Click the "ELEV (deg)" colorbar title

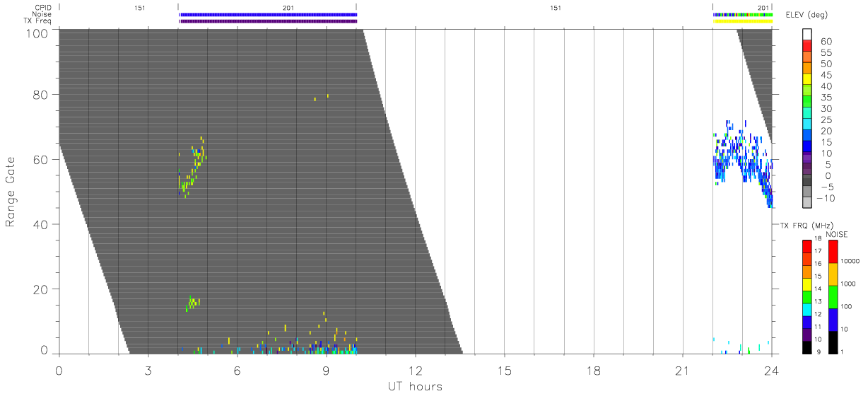(x=807, y=15)
